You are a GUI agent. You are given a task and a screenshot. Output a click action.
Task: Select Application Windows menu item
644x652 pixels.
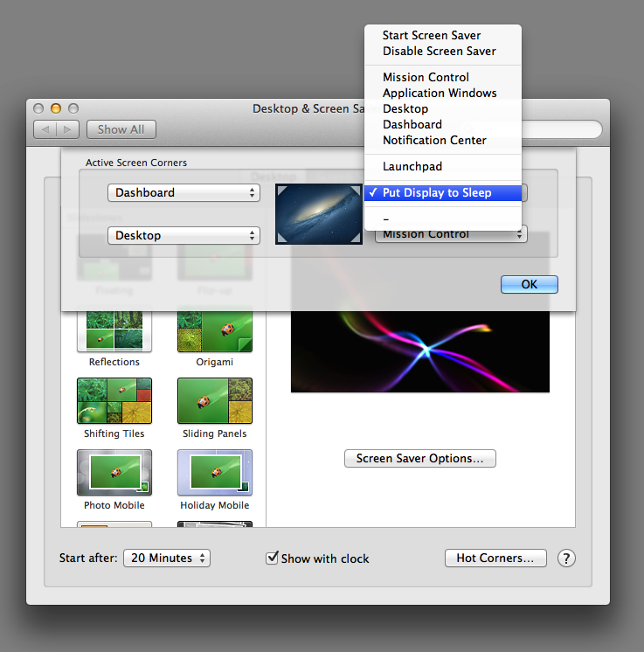click(x=443, y=94)
